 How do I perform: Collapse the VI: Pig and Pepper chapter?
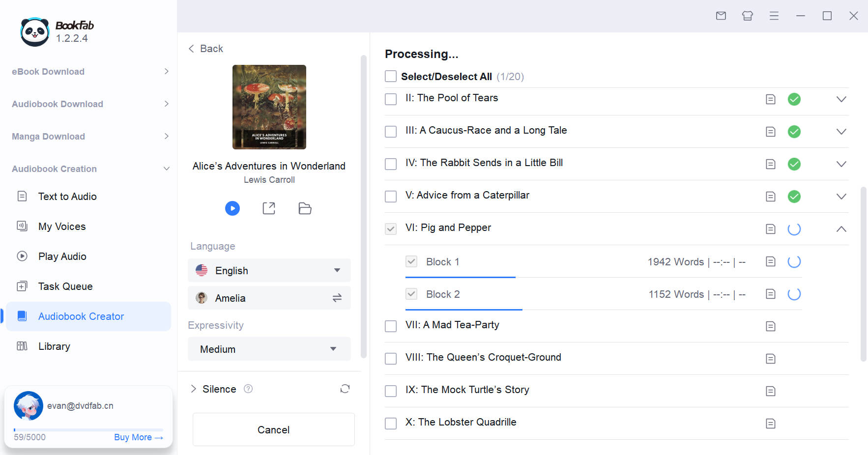click(x=841, y=229)
